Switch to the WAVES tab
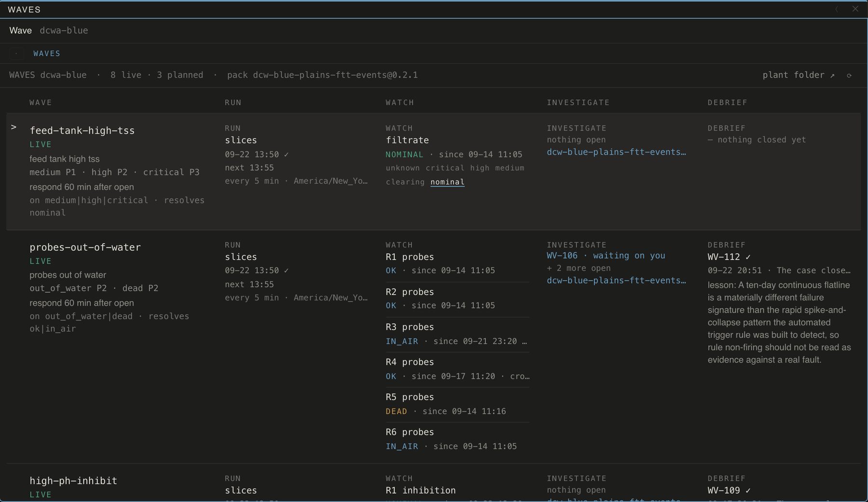Image resolution: width=868 pixels, height=502 pixels. click(47, 54)
